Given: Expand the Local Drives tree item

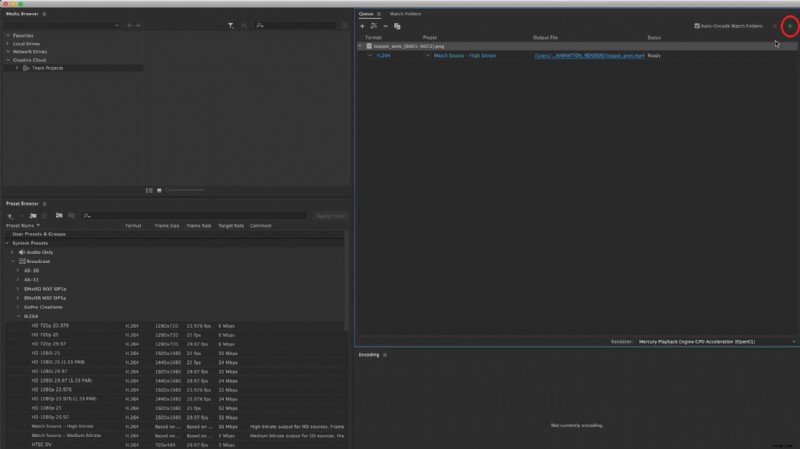Looking at the screenshot, I should 7,44.
